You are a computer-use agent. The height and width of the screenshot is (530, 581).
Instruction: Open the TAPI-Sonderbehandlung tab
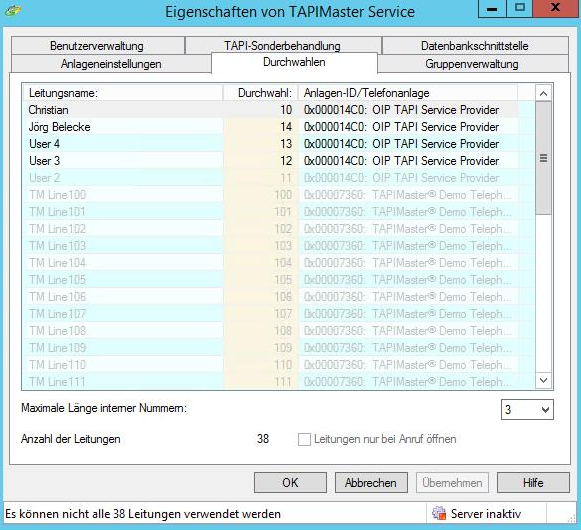click(x=283, y=46)
